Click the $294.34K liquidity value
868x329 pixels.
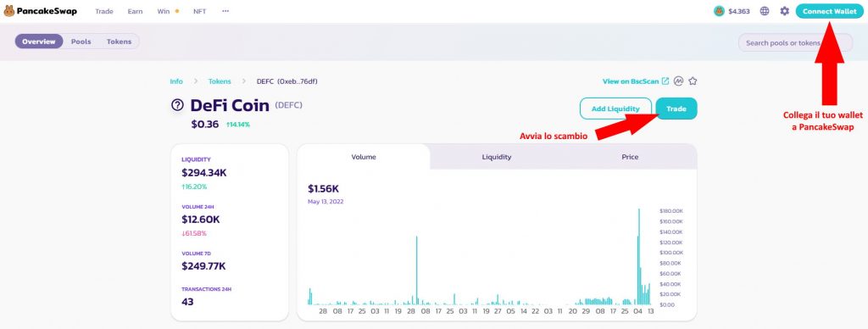[x=204, y=173]
